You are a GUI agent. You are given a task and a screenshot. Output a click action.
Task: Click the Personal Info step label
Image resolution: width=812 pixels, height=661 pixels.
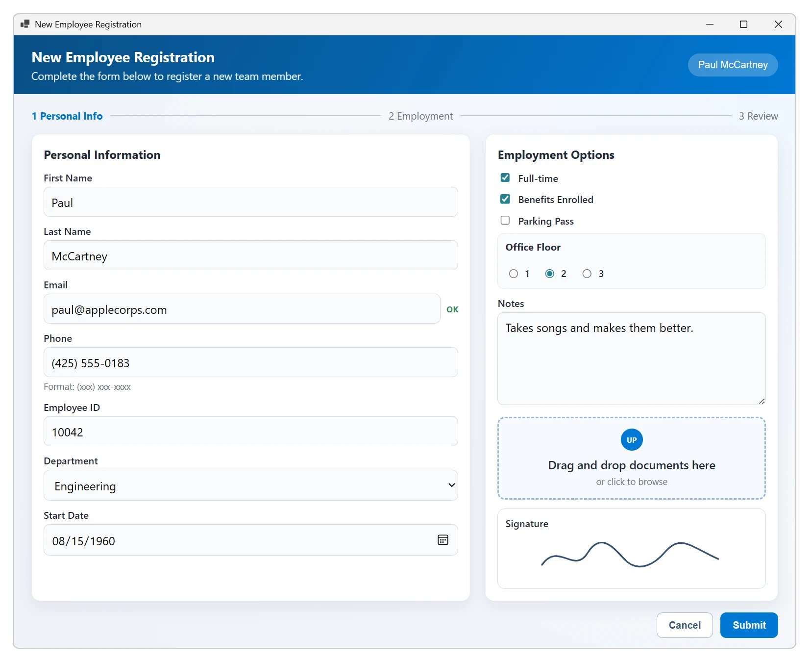67,116
